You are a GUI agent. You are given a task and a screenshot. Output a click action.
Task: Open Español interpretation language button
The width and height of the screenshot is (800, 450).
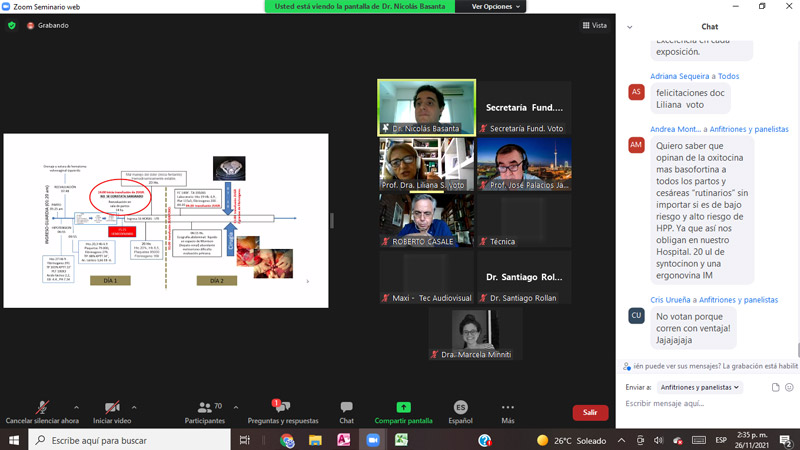[x=460, y=412]
